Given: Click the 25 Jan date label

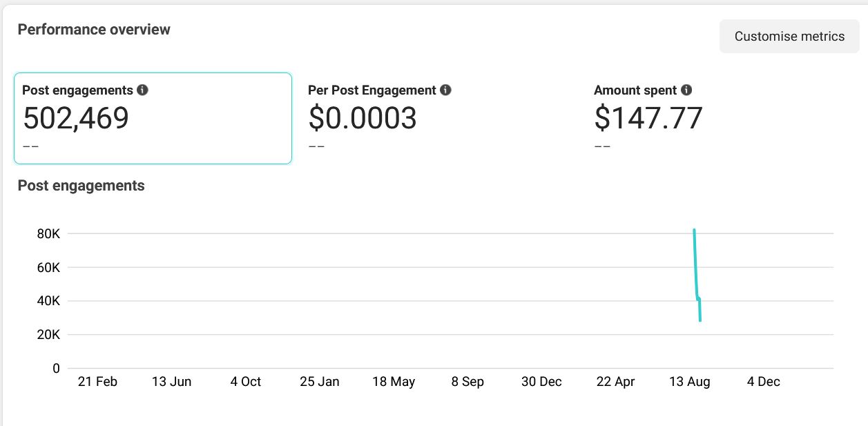Looking at the screenshot, I should [x=320, y=382].
